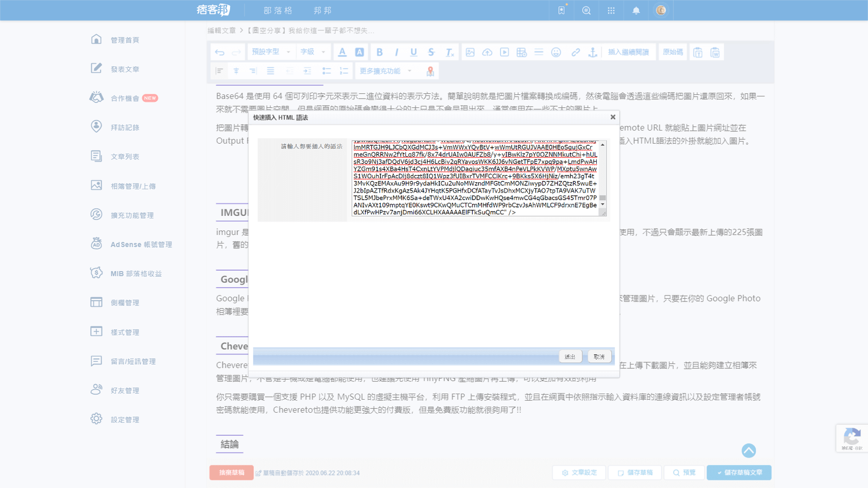Click the clear formatting (Tx) icon

(449, 52)
